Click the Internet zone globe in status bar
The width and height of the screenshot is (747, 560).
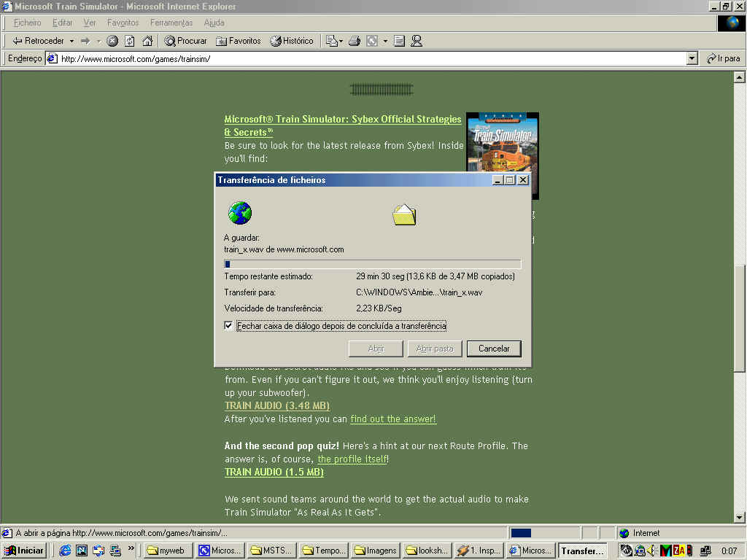[x=624, y=533]
